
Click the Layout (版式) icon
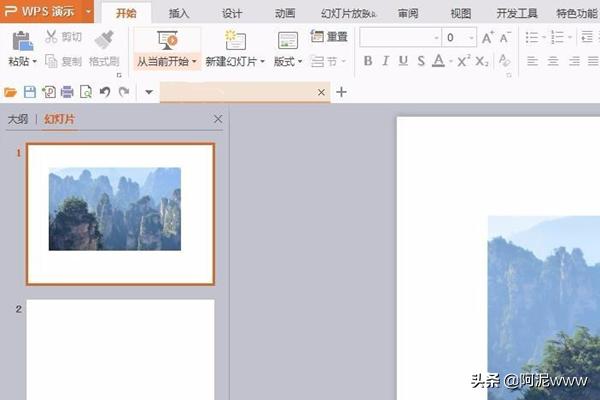[288, 41]
